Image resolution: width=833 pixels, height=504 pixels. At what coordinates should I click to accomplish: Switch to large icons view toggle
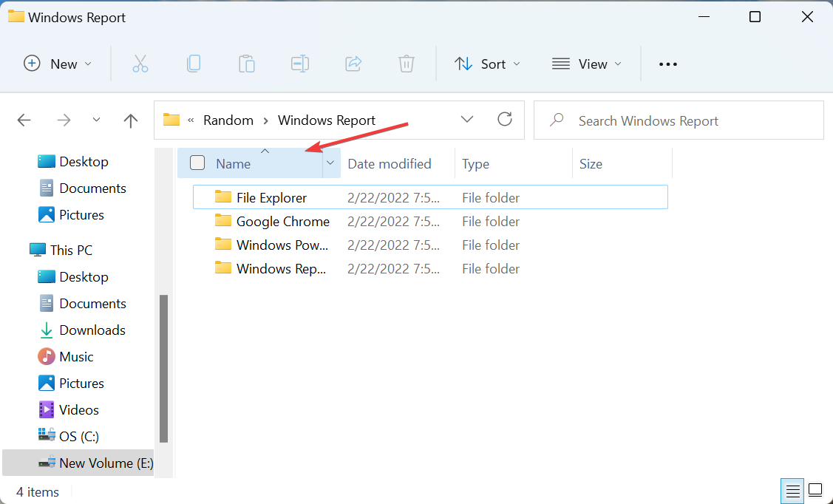coord(815,491)
